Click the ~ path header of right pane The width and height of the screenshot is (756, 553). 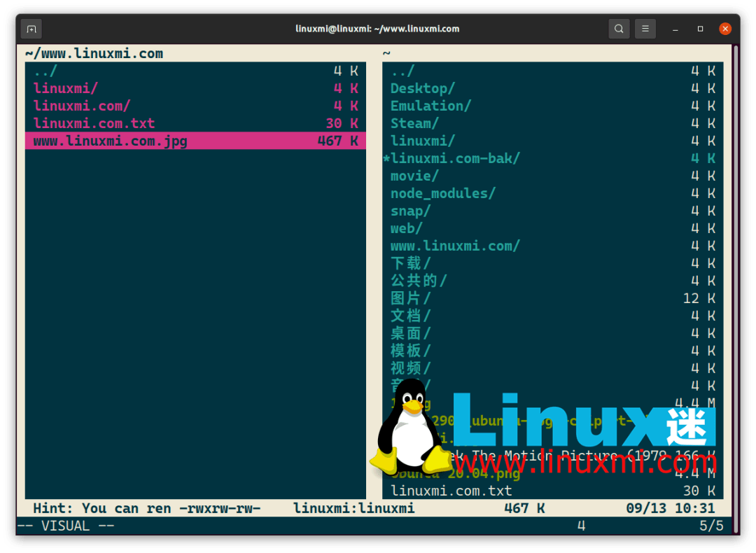[x=386, y=53]
